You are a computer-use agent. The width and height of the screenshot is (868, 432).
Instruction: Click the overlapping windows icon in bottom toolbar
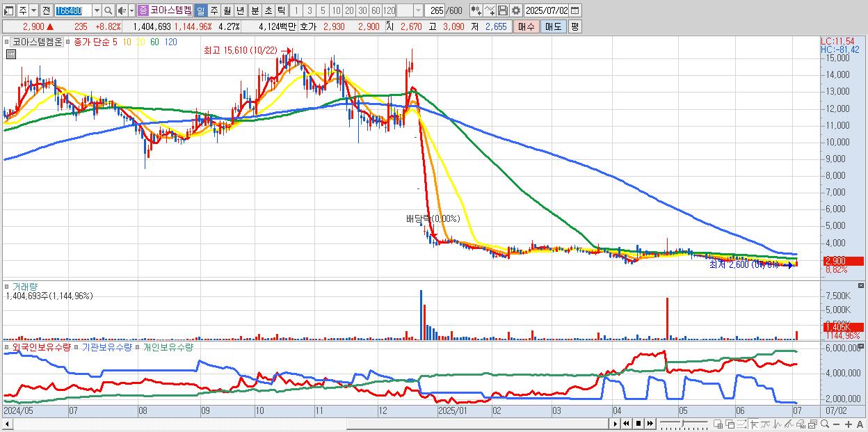[730, 424]
